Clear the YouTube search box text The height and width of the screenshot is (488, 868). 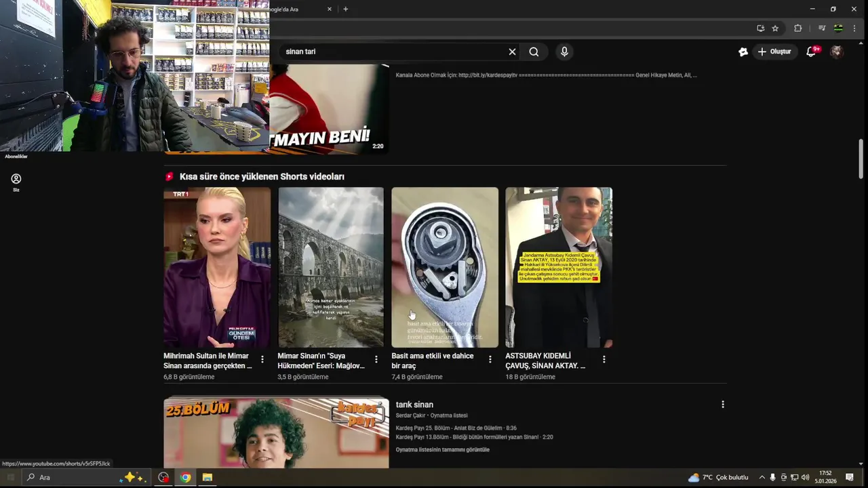point(512,52)
